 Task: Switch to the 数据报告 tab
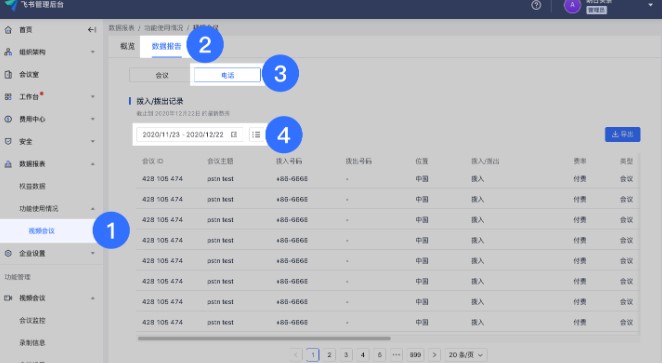pos(166,46)
